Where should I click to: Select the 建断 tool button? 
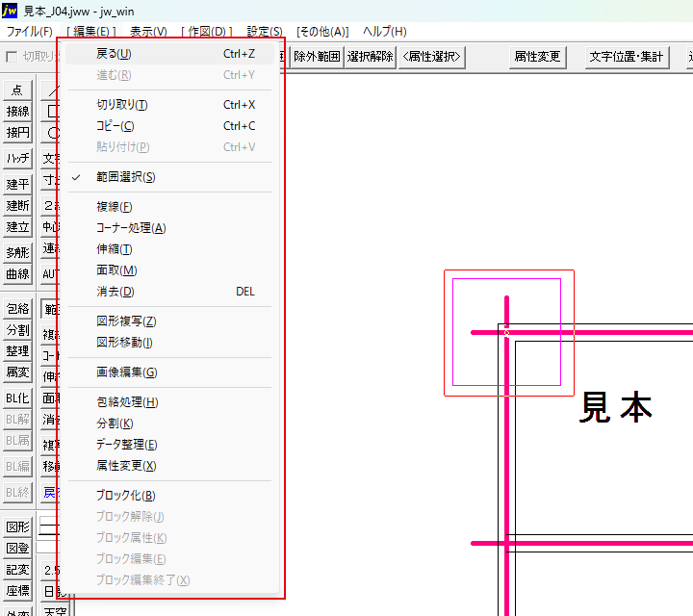[17, 205]
